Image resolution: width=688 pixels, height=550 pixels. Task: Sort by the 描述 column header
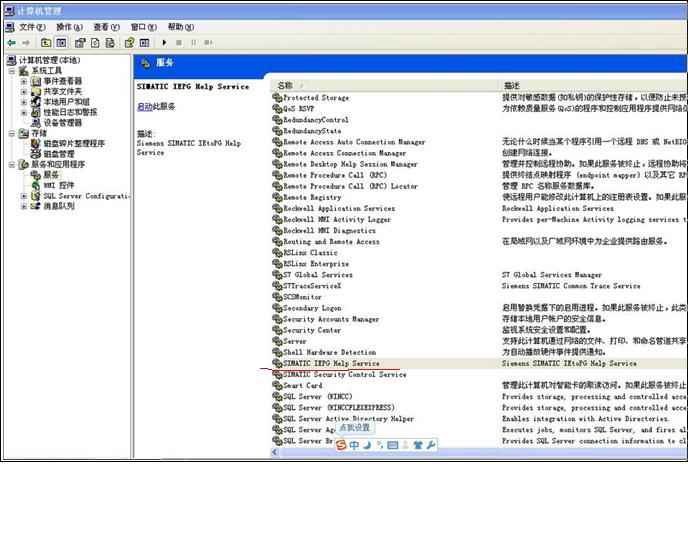click(593, 86)
